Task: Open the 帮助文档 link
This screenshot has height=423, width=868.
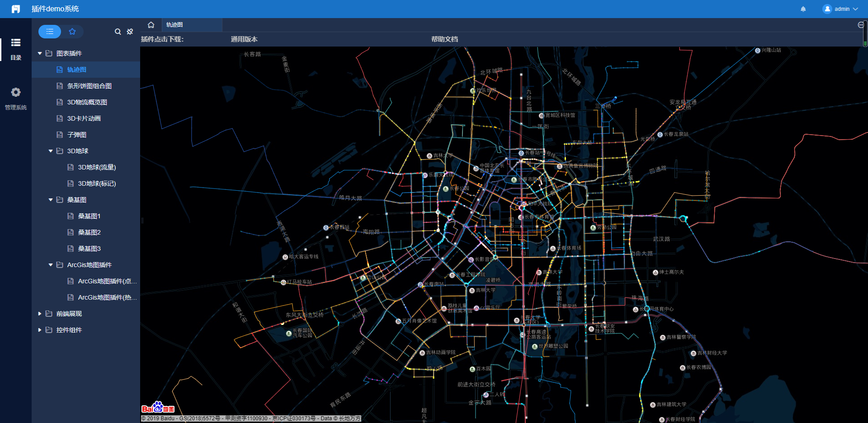Action: coord(444,39)
